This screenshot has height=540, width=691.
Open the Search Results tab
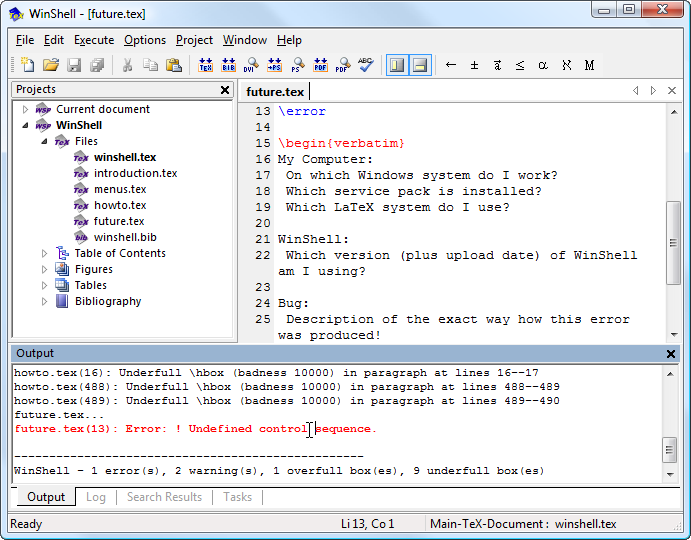pos(164,497)
